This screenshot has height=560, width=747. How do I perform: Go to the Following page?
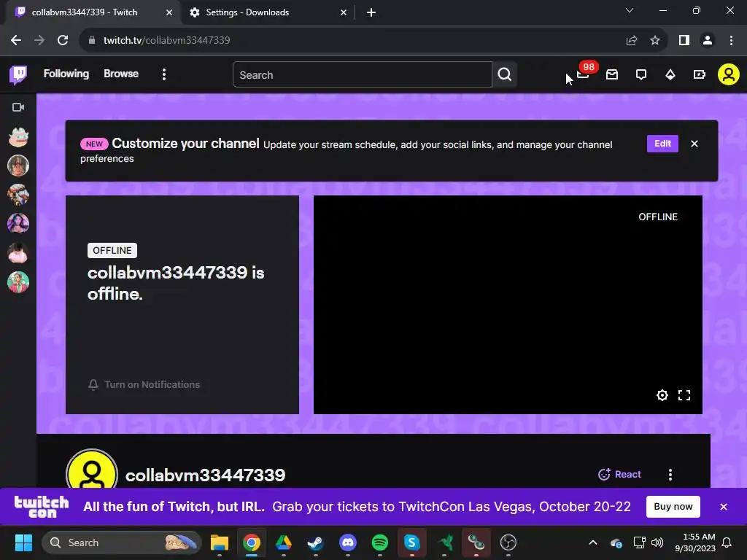click(66, 74)
